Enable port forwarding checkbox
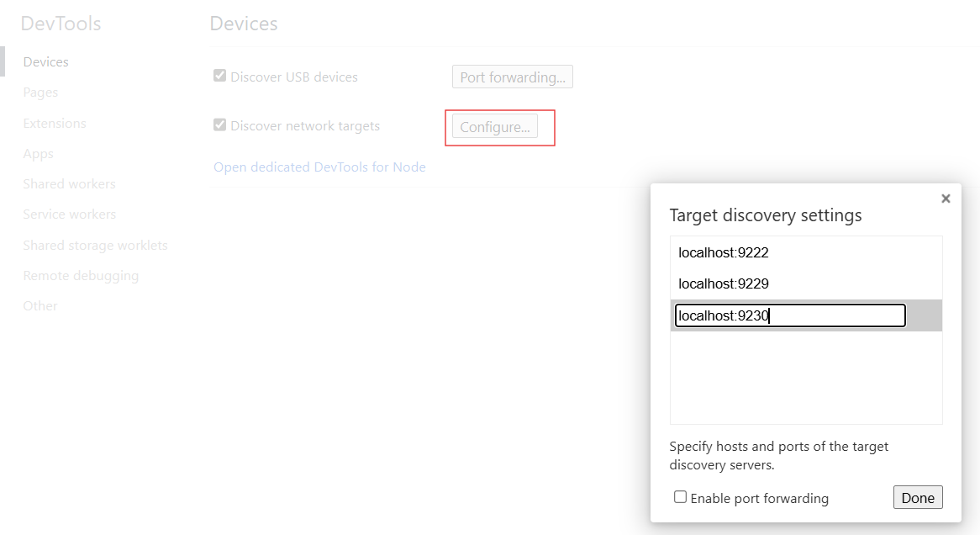This screenshot has height=535, width=980. click(681, 497)
